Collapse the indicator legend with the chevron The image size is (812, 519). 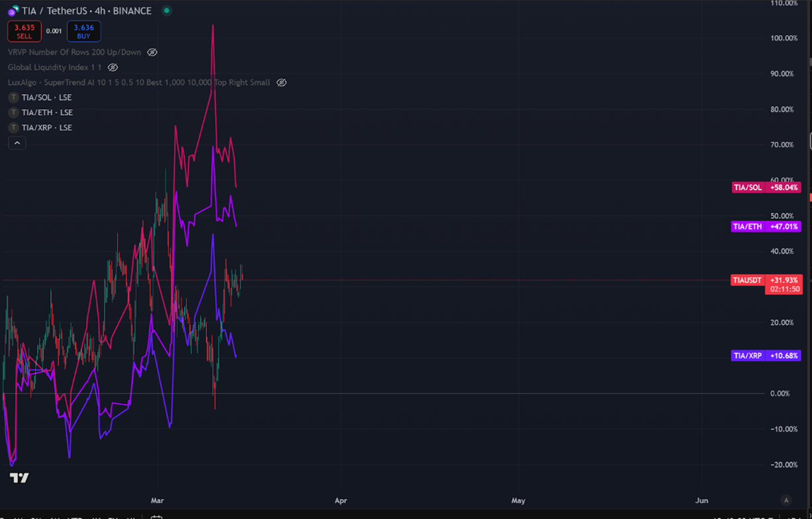[17, 142]
